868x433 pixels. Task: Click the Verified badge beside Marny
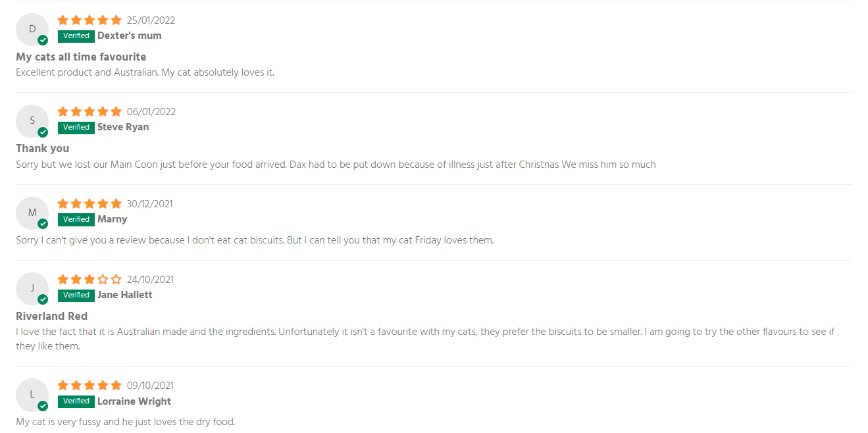76,220
